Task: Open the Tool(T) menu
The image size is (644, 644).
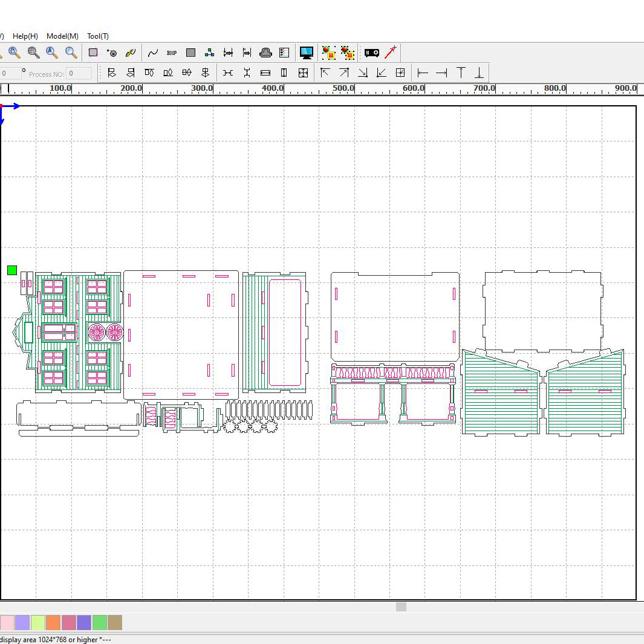Action: coord(97,36)
